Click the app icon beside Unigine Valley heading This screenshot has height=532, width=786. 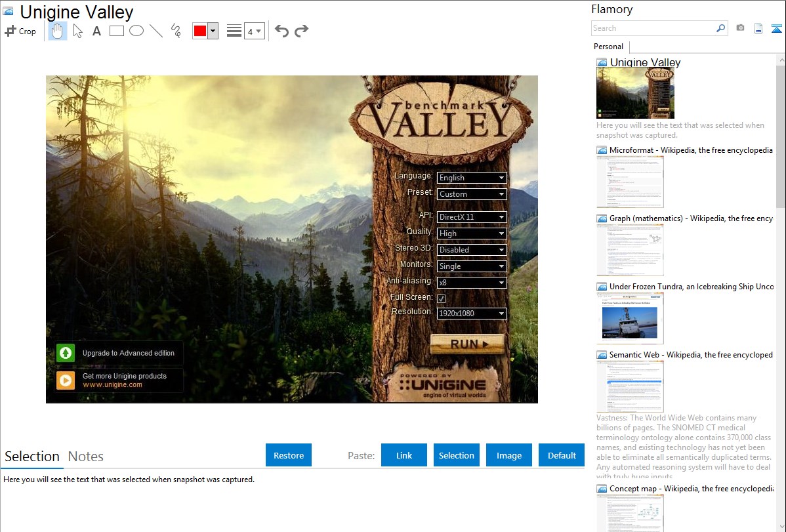click(9, 12)
